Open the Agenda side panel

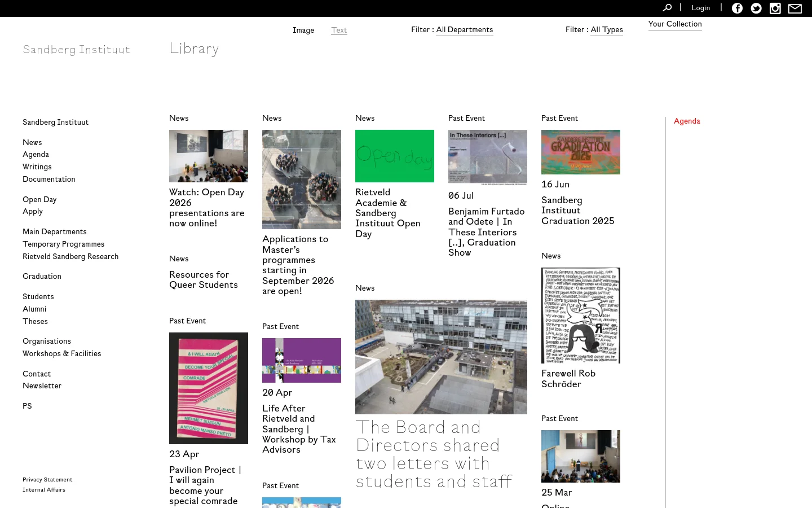[687, 121]
